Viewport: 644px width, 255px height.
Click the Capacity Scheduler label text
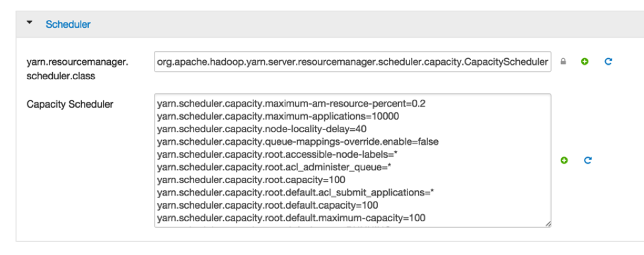70,104
